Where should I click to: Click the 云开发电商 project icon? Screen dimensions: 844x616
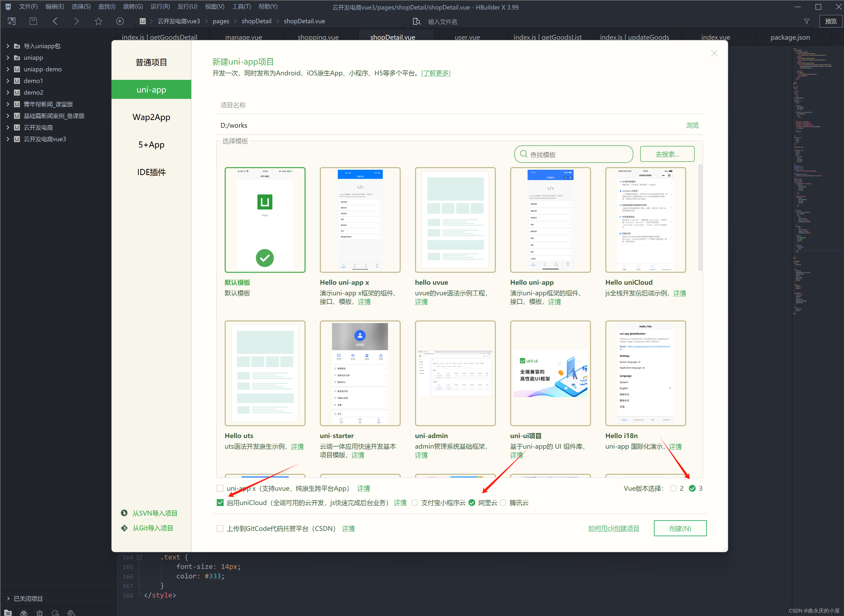coord(17,127)
